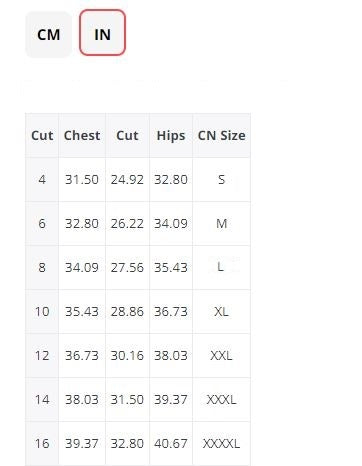This screenshot has height=466, width=362.
Task: Click the XXXXL size cell
Action: coord(222,444)
